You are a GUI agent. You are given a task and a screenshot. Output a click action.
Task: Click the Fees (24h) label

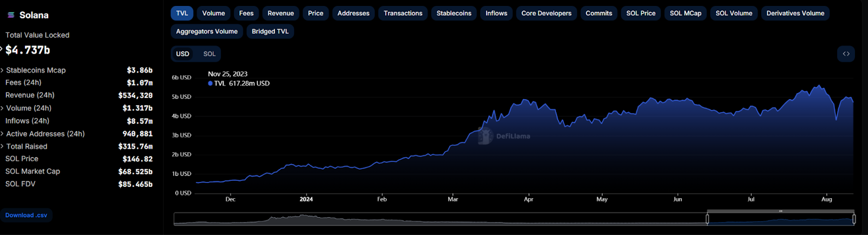(23, 82)
